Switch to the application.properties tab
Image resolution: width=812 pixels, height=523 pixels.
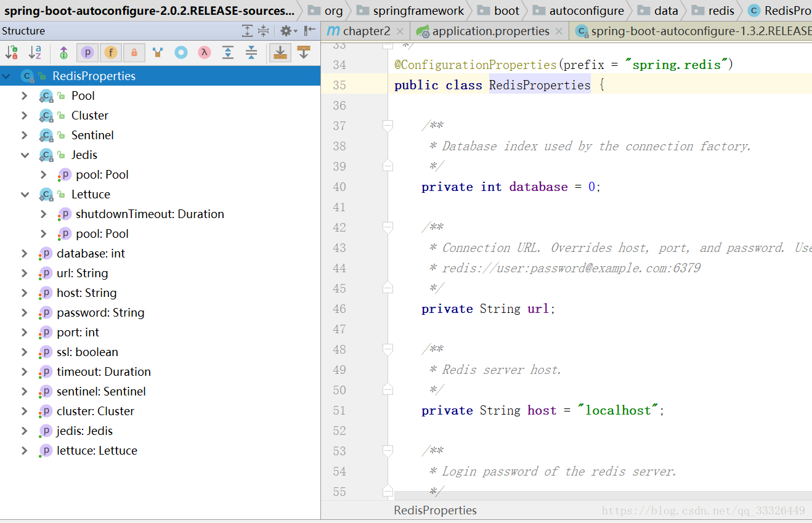(x=490, y=30)
